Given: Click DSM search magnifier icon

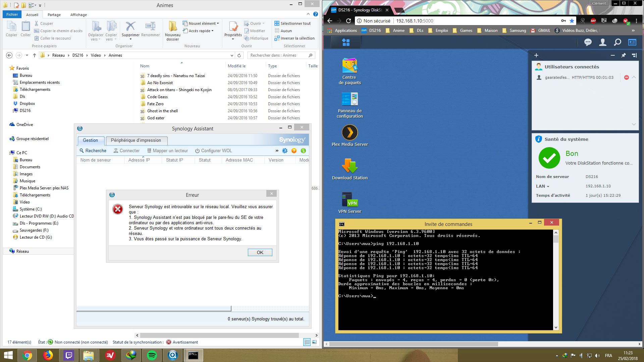Looking at the screenshot, I should pos(617,42).
